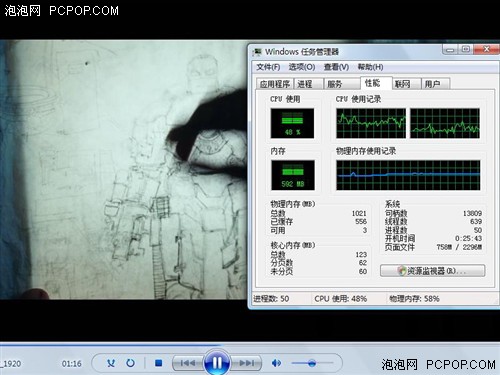The height and width of the screenshot is (375, 500).
Task: Click the memory 592 MB gauge
Action: (293, 175)
